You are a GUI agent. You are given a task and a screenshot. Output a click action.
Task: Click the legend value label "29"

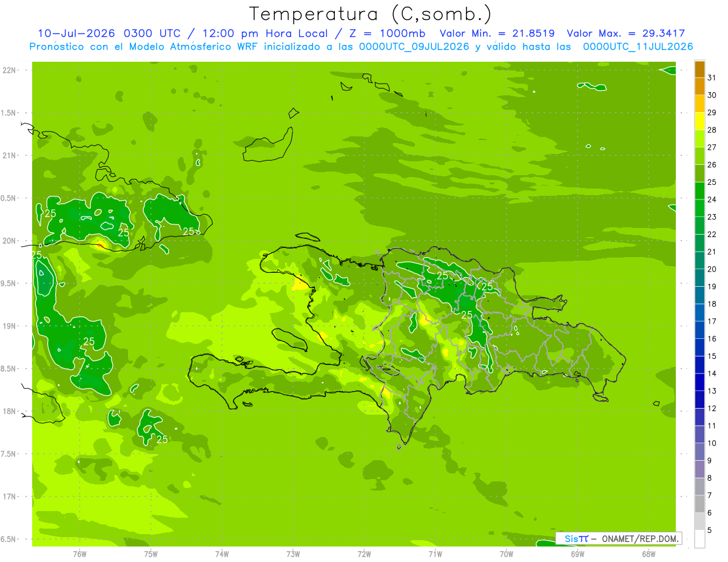(712, 113)
